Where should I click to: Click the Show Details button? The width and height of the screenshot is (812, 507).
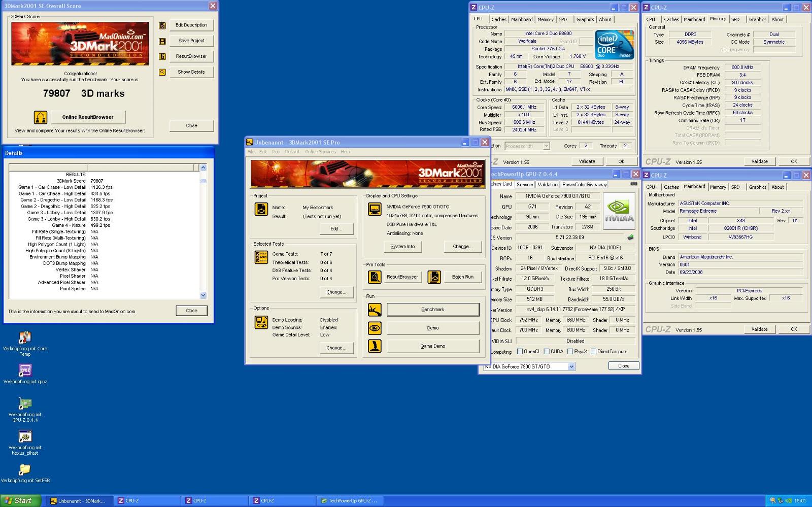191,72
